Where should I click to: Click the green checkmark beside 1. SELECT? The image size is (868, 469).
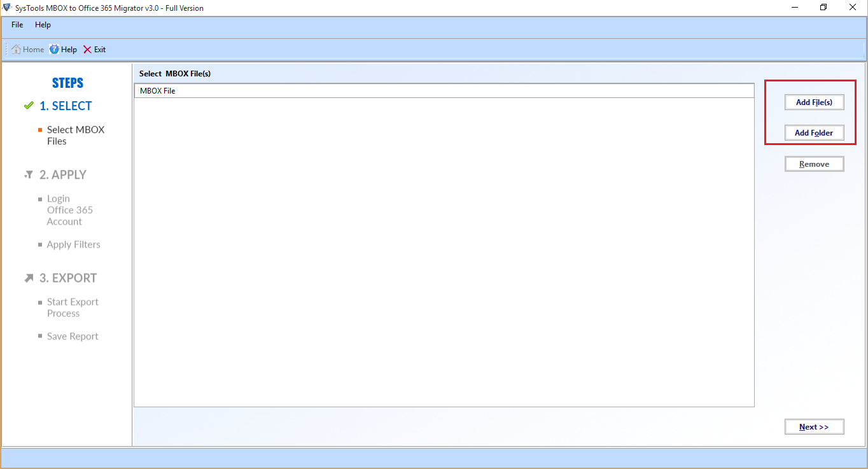tap(29, 106)
